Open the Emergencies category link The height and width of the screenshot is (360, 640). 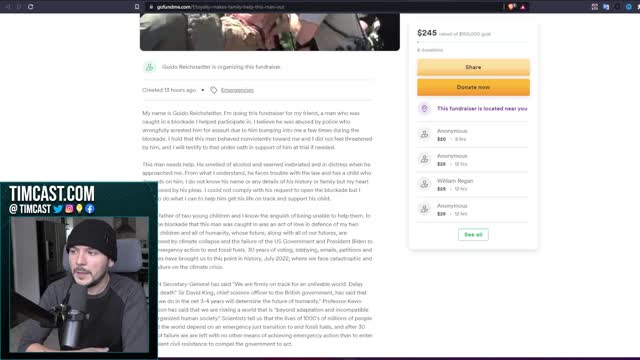(x=237, y=90)
